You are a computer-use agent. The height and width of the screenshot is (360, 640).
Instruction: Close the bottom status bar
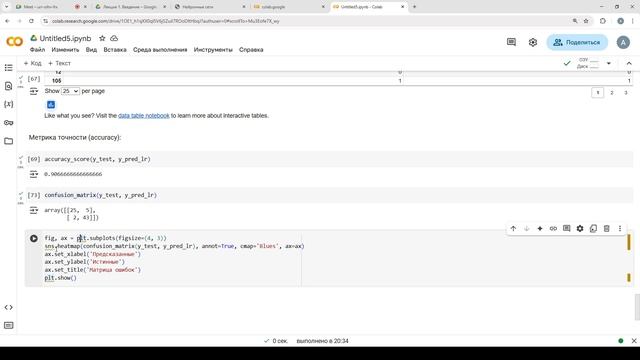tap(634, 341)
